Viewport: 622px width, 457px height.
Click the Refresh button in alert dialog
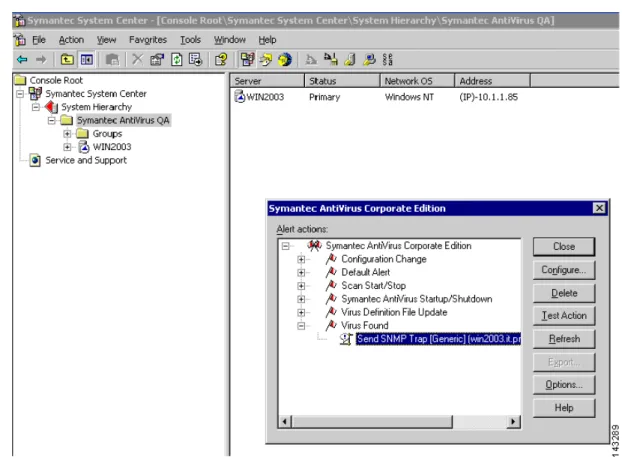click(564, 339)
